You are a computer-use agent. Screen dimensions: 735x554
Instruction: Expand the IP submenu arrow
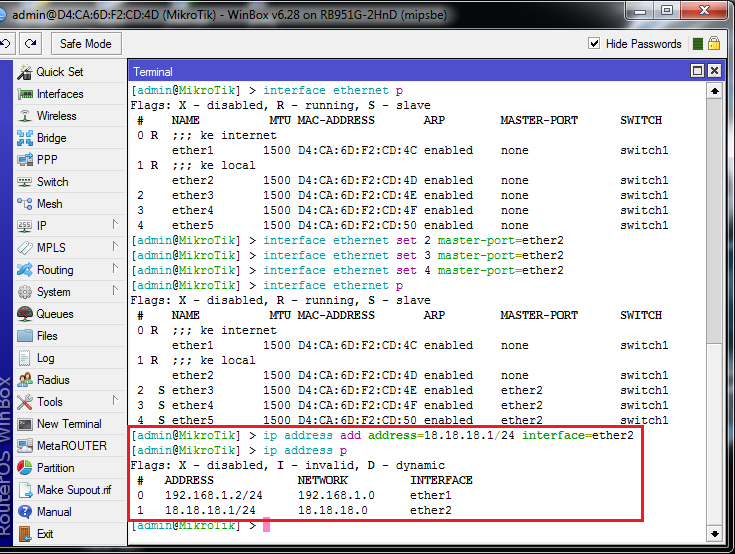[115, 225]
